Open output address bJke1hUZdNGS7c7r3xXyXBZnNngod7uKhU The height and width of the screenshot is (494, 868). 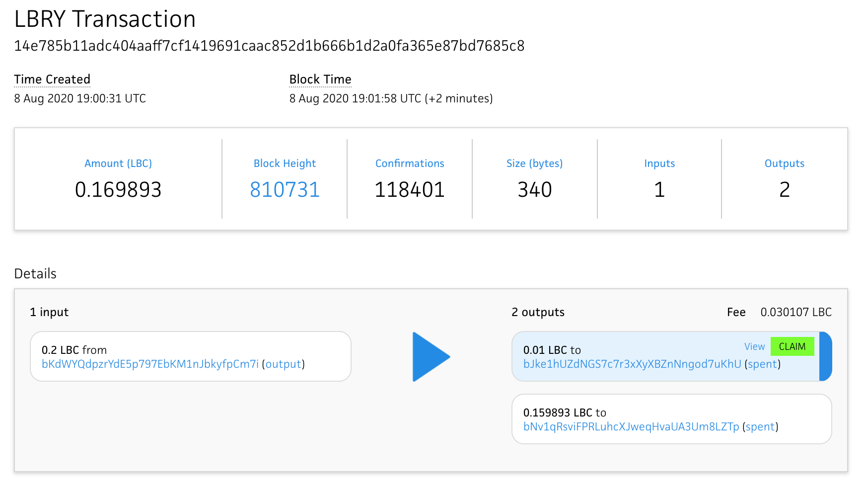pyautogui.click(x=632, y=364)
